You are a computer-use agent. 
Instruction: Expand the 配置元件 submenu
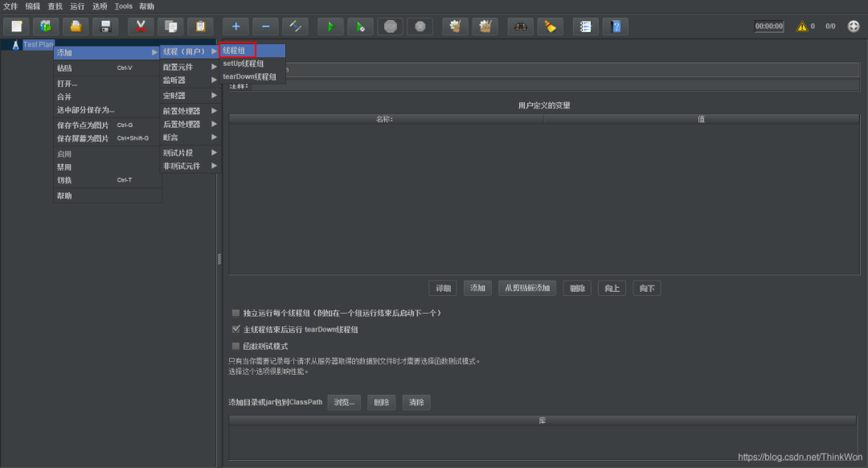point(190,67)
